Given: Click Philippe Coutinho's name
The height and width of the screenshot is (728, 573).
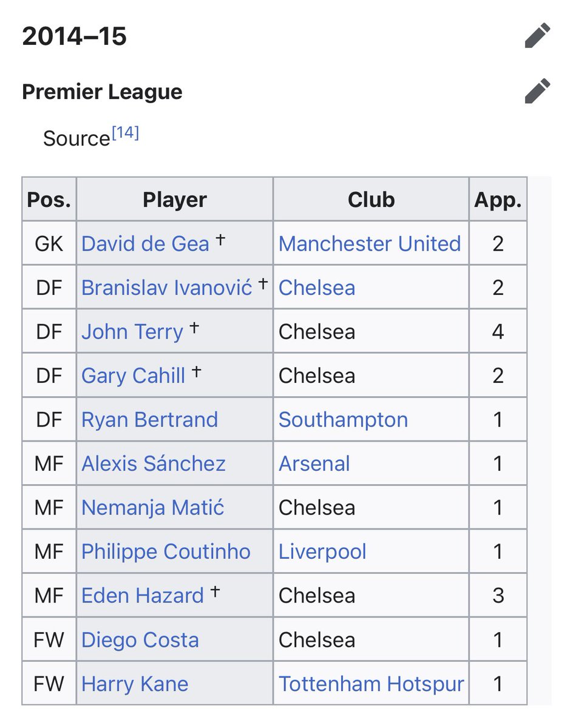Looking at the screenshot, I should pyautogui.click(x=166, y=552).
